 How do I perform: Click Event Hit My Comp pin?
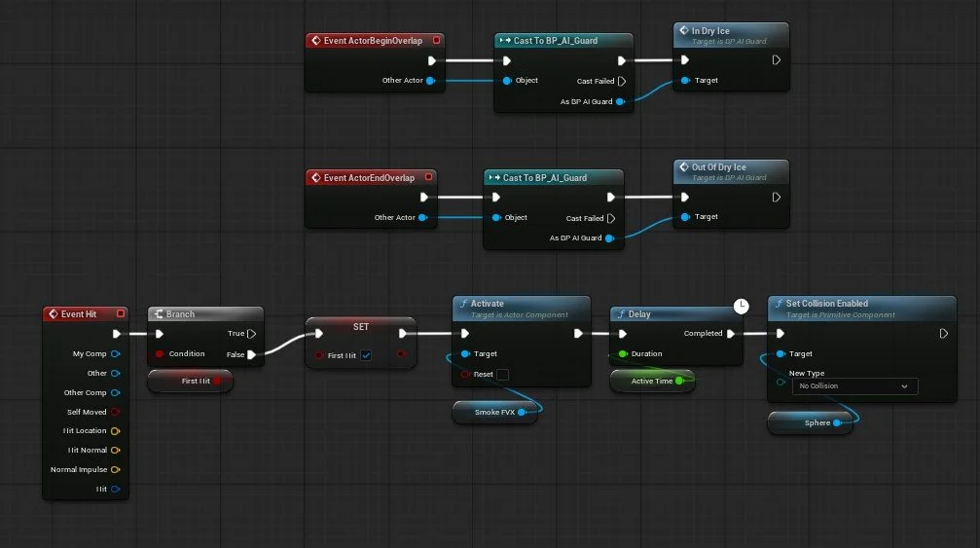click(x=115, y=353)
